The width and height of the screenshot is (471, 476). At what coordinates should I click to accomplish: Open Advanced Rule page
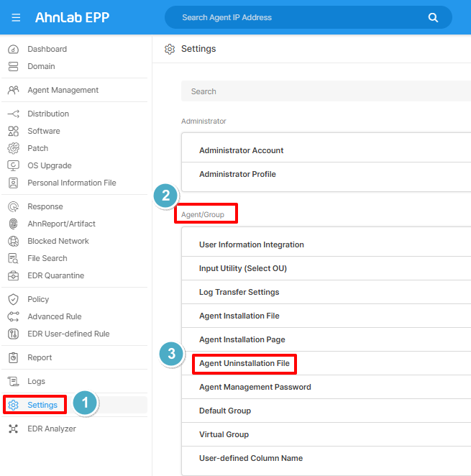[55, 317]
